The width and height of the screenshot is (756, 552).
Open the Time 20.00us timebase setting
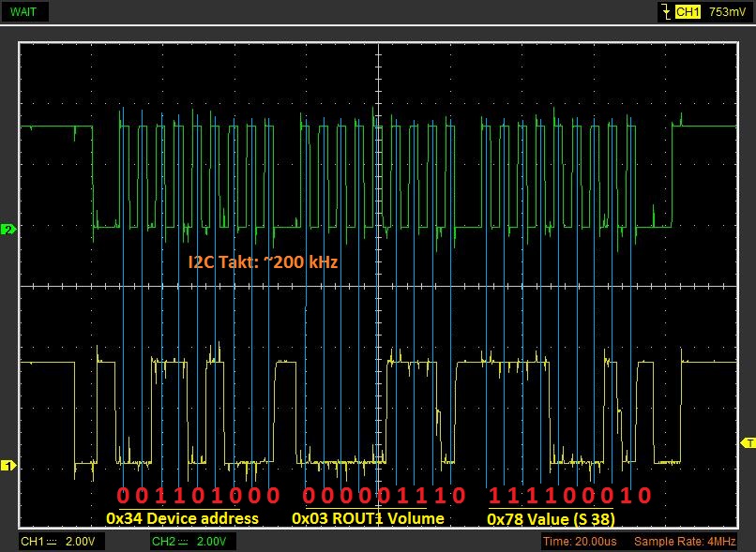point(582,543)
